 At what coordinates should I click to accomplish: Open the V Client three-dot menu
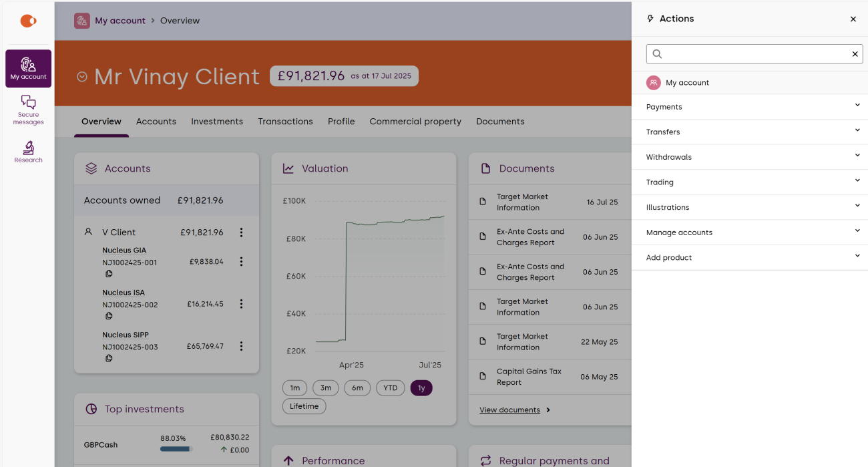point(241,232)
